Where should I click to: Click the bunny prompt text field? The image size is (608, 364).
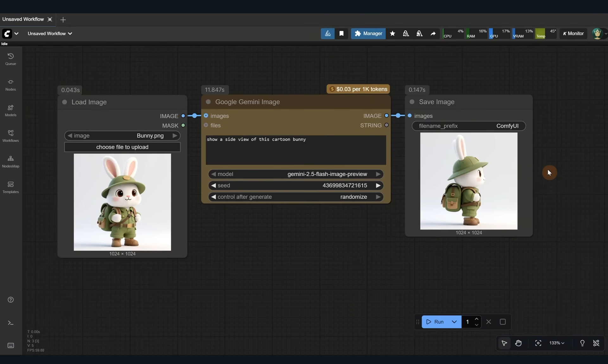(296, 150)
